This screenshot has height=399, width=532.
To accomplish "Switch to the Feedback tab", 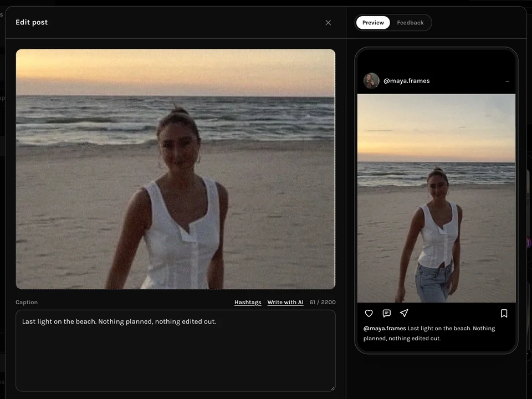I will click(x=410, y=23).
